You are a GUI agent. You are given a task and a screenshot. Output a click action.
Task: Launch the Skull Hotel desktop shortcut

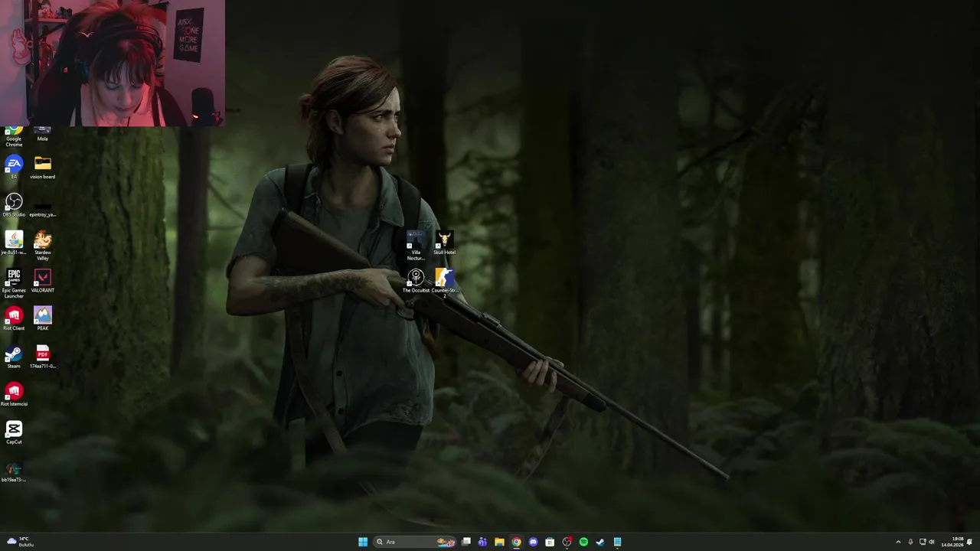444,243
